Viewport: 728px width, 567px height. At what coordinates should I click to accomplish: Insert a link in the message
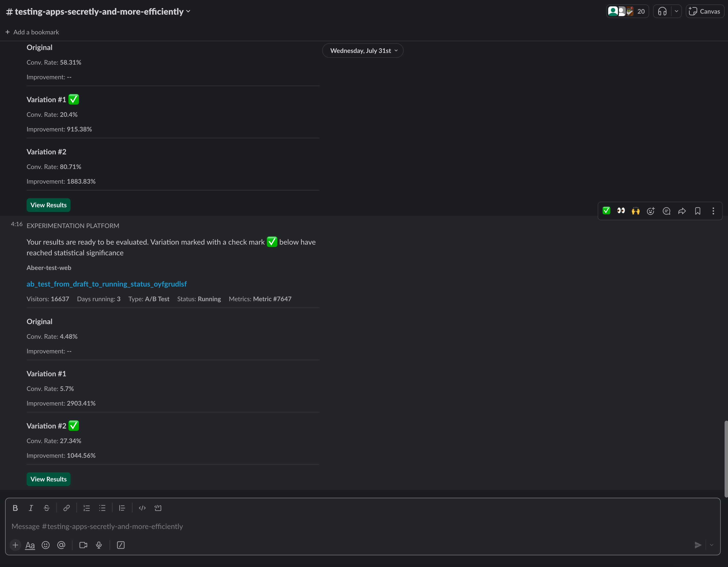click(66, 508)
